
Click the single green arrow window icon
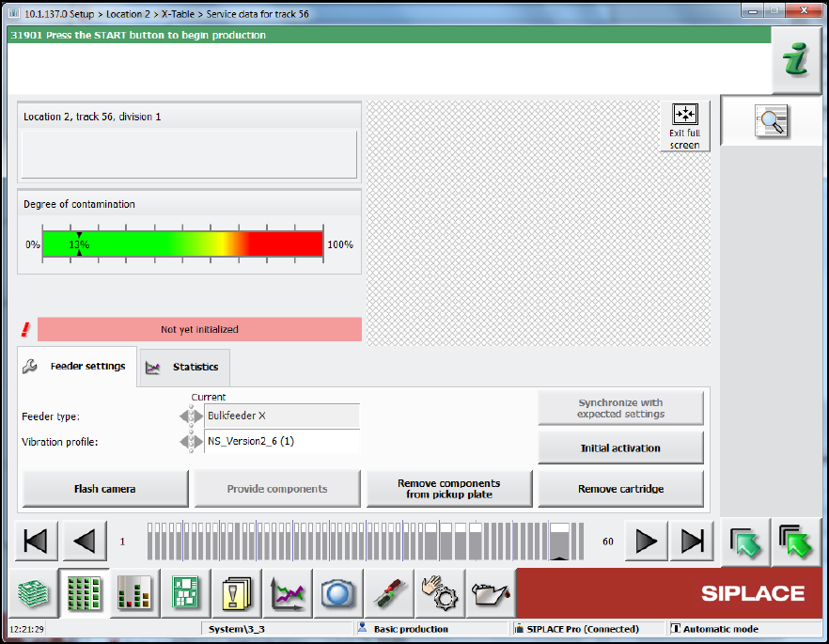pyautogui.click(x=745, y=542)
